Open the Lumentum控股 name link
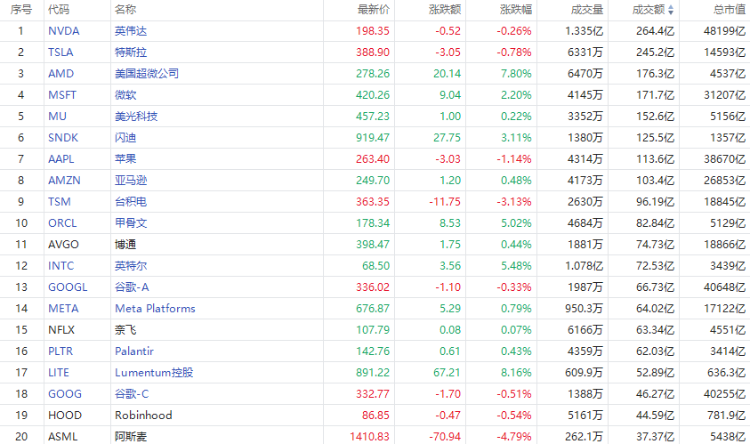Image resolution: width=750 pixels, height=444 pixels. [154, 373]
